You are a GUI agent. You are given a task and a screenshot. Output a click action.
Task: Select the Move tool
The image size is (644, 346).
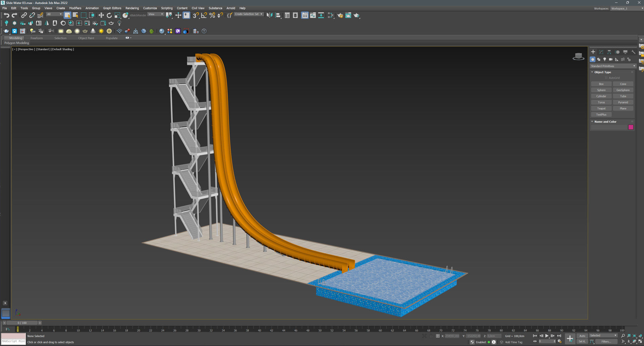pyautogui.click(x=101, y=15)
